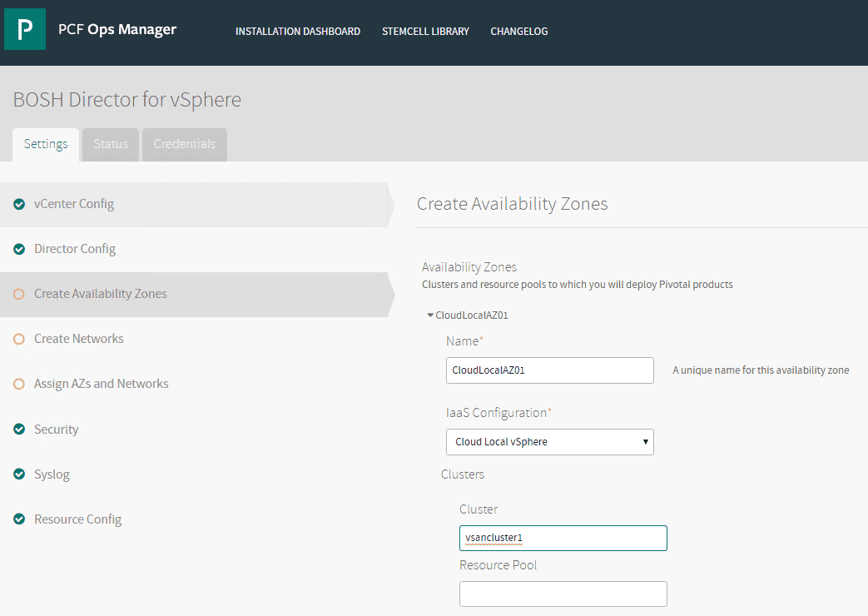
Task: Collapse the CloudLocalAZ01 zone section
Action: click(x=430, y=315)
